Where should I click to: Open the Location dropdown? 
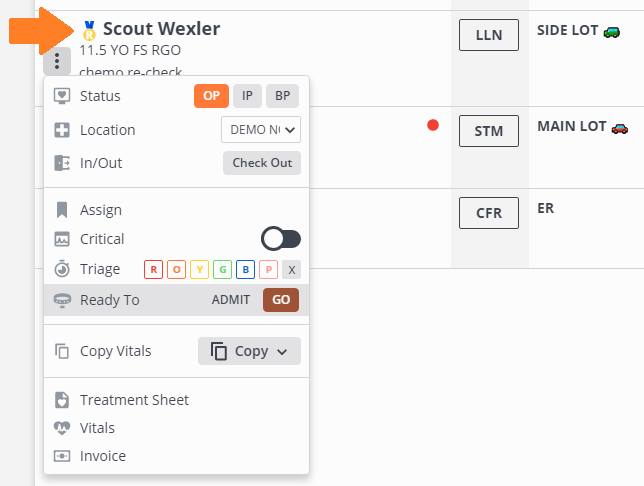pos(261,129)
